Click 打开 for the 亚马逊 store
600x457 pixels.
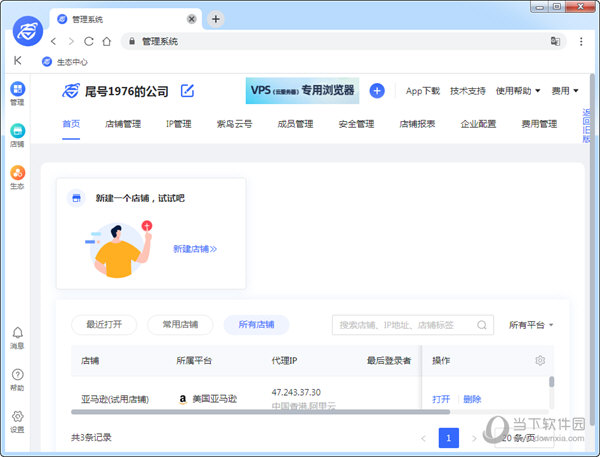click(x=441, y=399)
